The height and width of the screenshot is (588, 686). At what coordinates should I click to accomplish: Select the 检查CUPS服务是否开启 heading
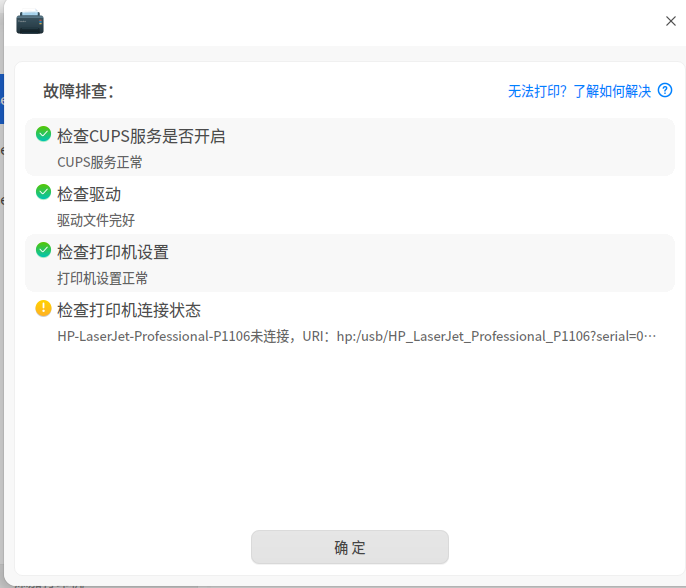141,136
